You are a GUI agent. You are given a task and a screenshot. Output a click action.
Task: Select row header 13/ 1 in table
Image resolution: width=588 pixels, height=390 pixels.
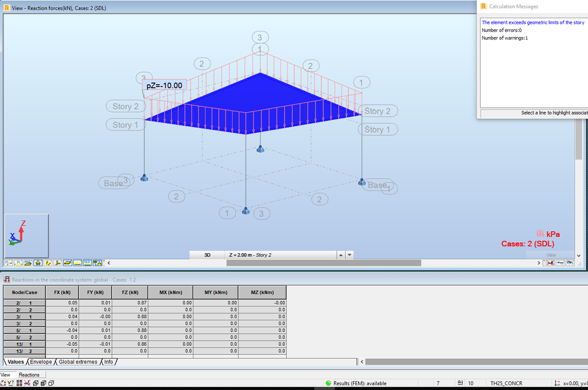pos(24,344)
